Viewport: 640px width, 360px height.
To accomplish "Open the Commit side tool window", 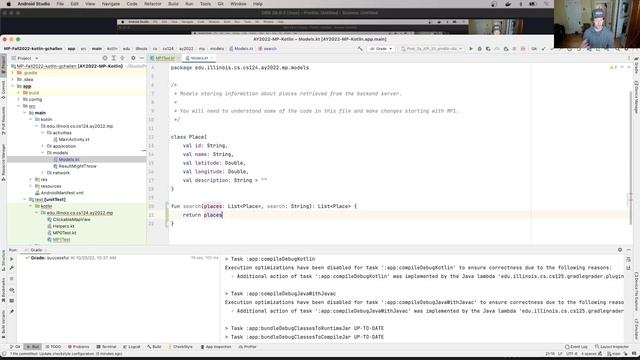I will pyautogui.click(x=3, y=89).
